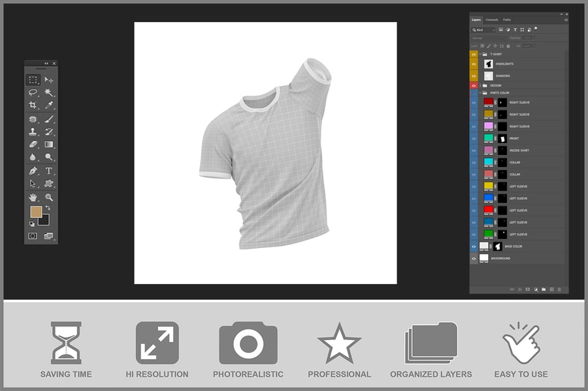Select the Type tool
Screen dimensions: 588x391
pyautogui.click(x=49, y=170)
